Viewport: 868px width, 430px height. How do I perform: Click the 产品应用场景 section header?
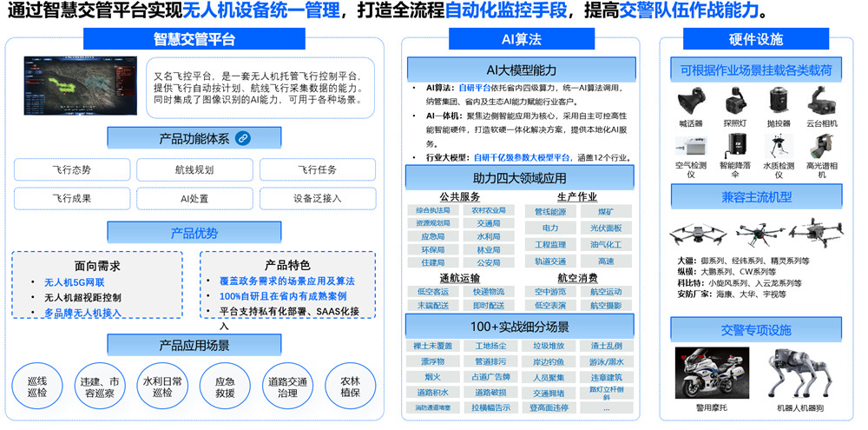[x=194, y=345]
